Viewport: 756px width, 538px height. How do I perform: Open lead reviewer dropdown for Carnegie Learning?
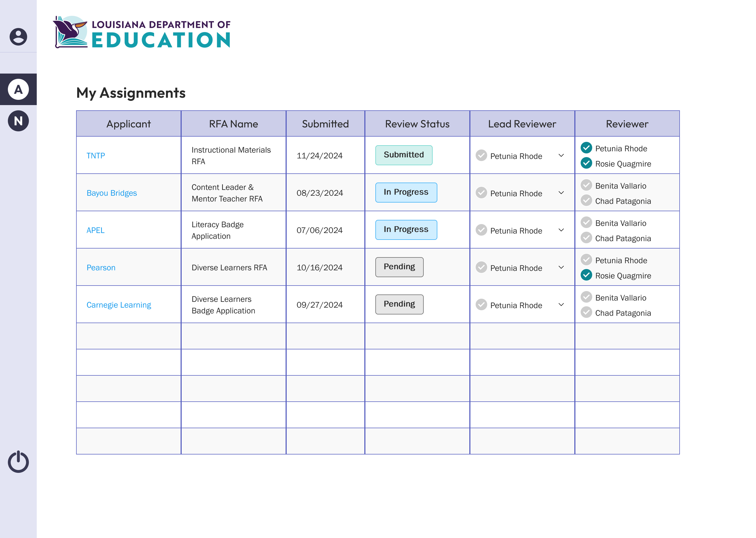point(561,305)
